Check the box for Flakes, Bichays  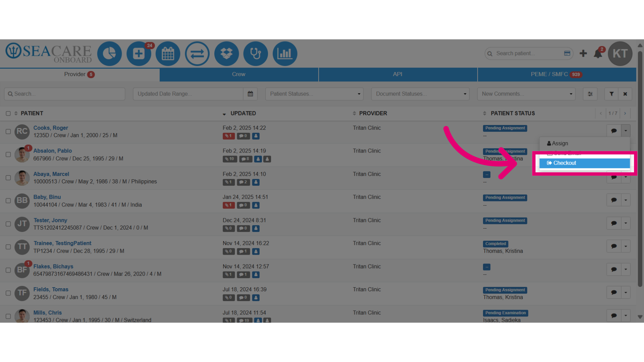(8, 270)
